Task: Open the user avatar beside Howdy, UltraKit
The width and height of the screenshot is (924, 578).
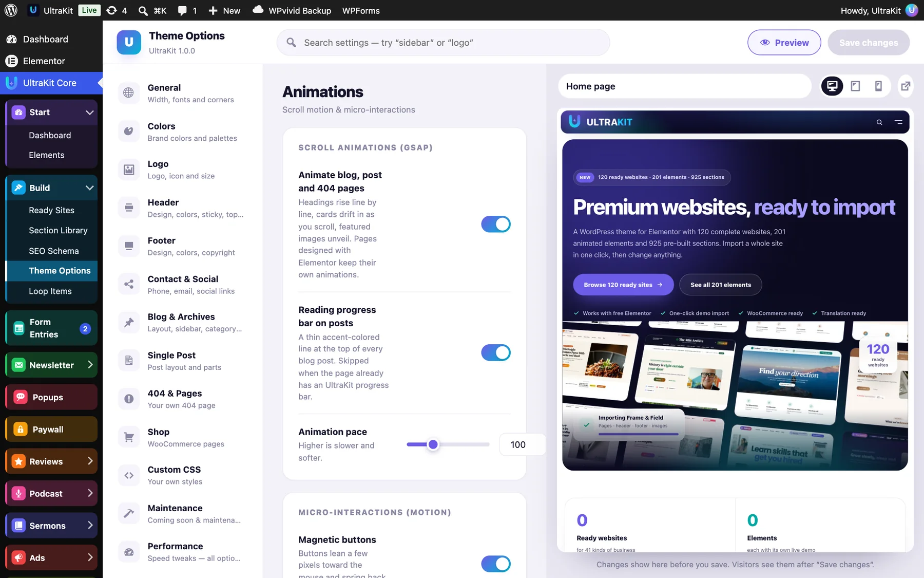Action: click(x=912, y=10)
